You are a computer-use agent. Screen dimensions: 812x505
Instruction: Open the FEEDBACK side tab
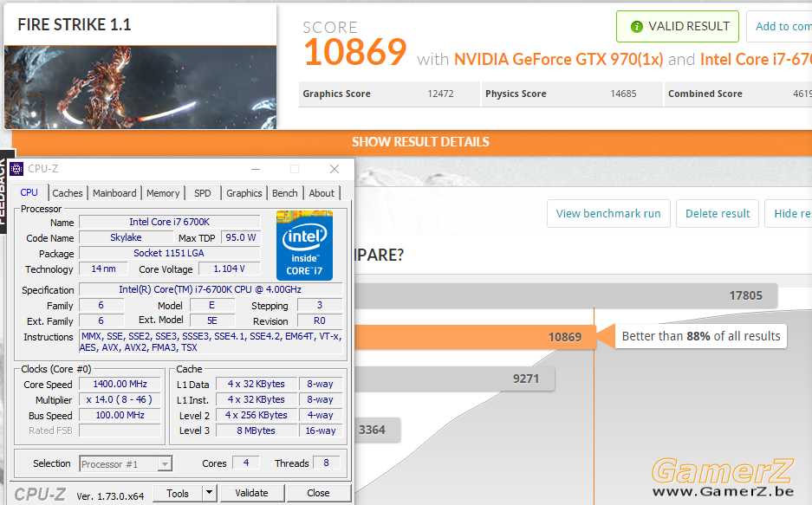tap(4, 191)
